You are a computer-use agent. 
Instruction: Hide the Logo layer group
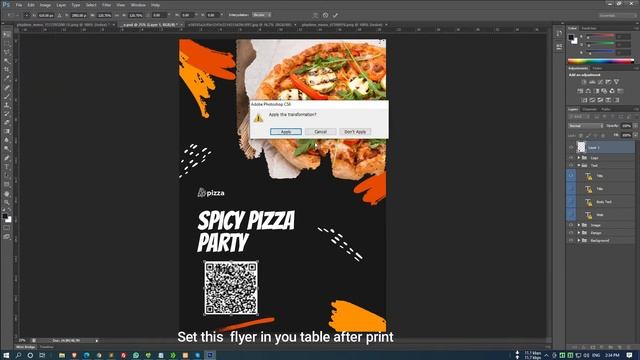pos(571,158)
